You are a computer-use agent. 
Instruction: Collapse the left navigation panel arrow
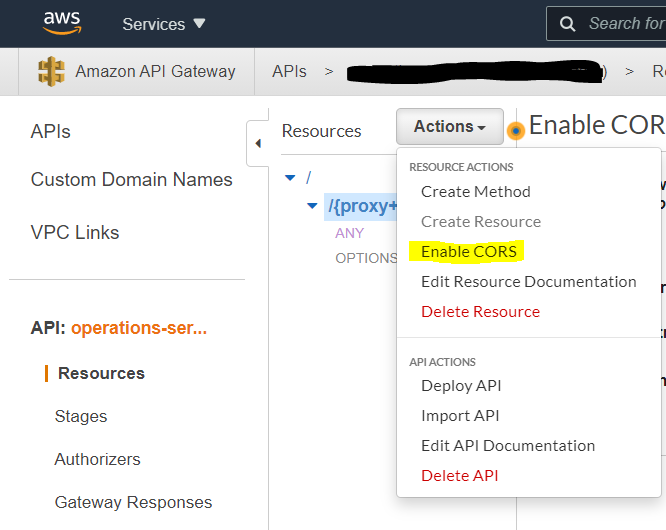tap(258, 144)
